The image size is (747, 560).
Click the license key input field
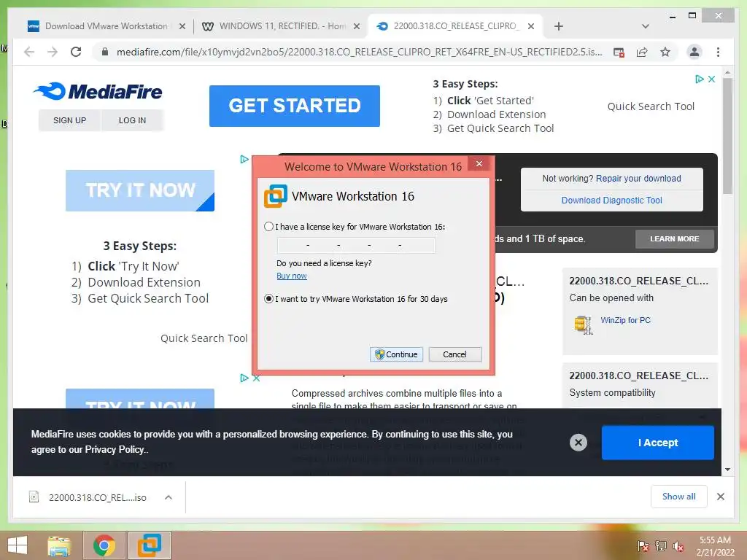(x=356, y=245)
